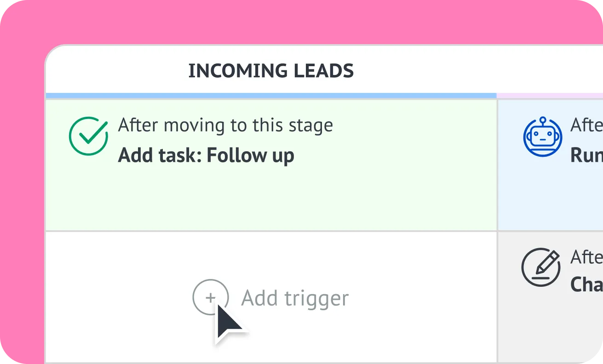Open the partially visible "Run" trigger title
Screen dimensions: 603x364
(586, 156)
